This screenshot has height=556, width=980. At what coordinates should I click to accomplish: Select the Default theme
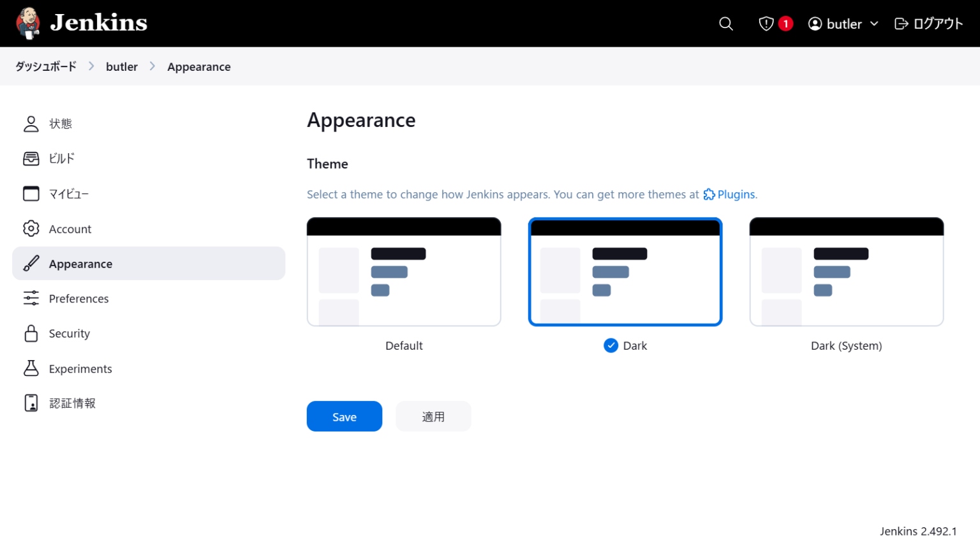click(404, 272)
